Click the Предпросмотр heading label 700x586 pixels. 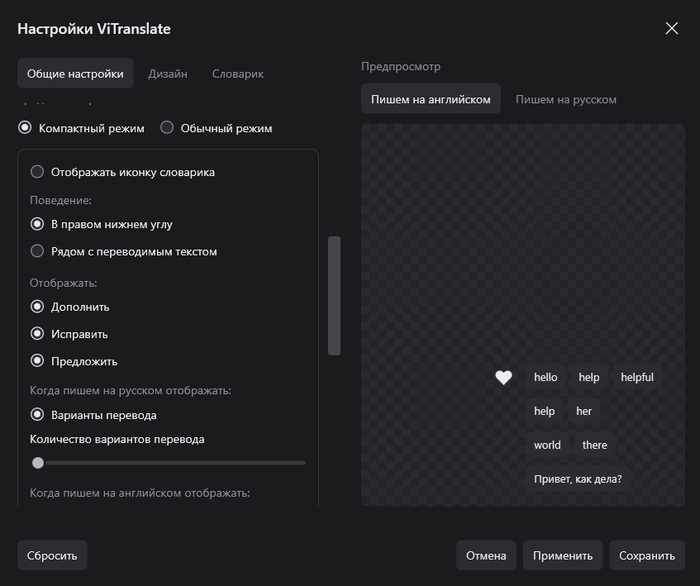point(400,66)
